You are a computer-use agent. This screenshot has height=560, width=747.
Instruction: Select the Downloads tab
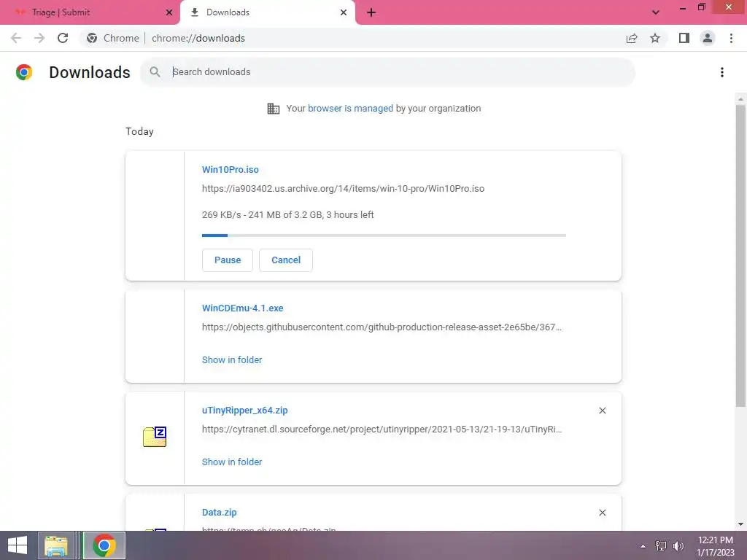[267, 12]
